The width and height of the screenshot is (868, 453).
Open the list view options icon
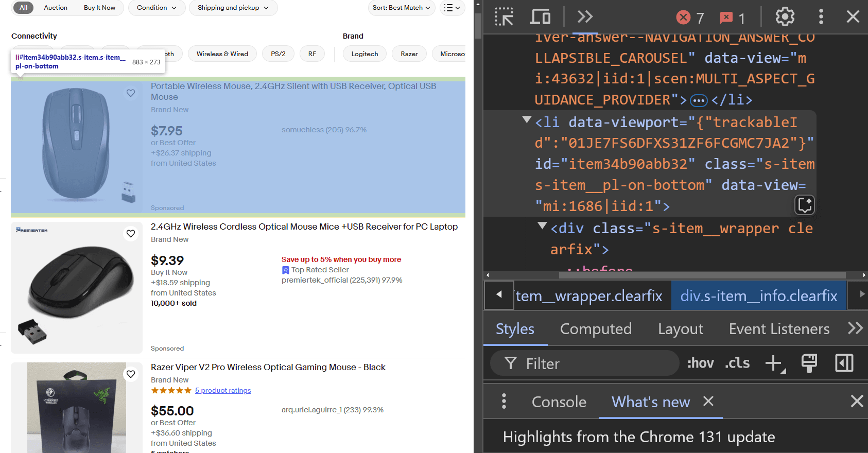point(452,8)
